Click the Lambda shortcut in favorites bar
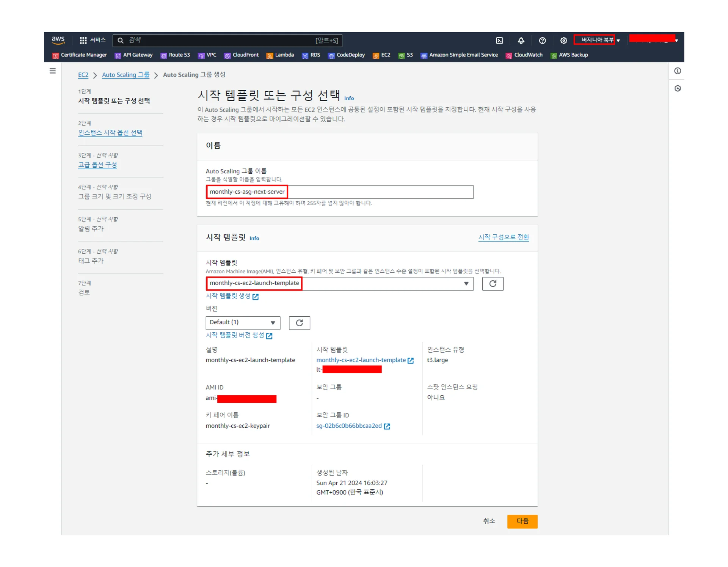This screenshot has width=728, height=567. [280, 55]
